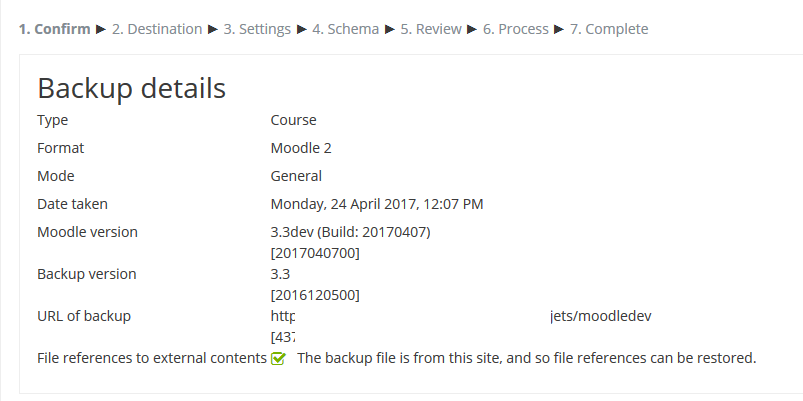803x401 pixels.
Task: Click the backup version number [2016120500]
Action: pyautogui.click(x=315, y=296)
